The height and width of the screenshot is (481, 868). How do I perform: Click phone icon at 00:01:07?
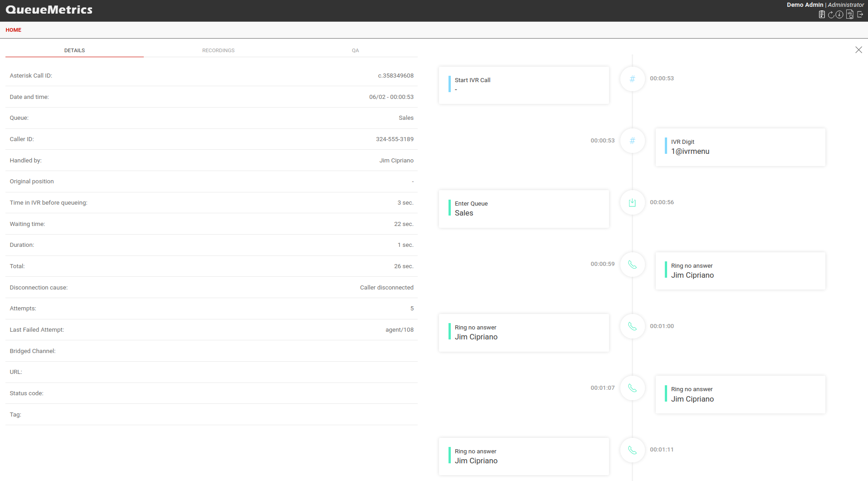pos(632,388)
